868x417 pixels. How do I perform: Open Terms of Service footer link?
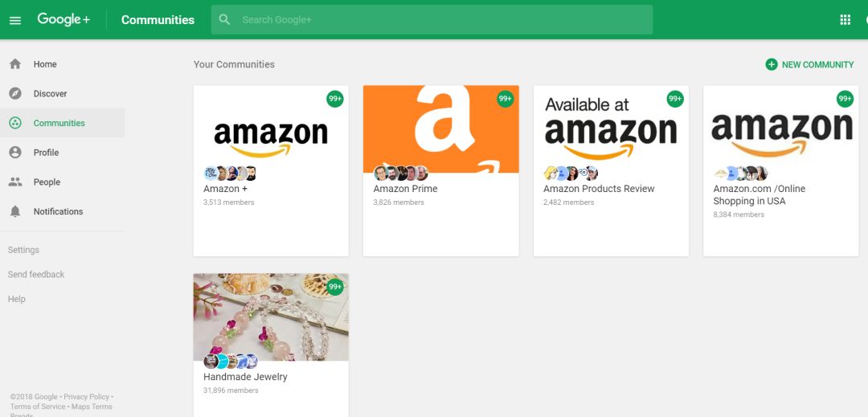38,407
